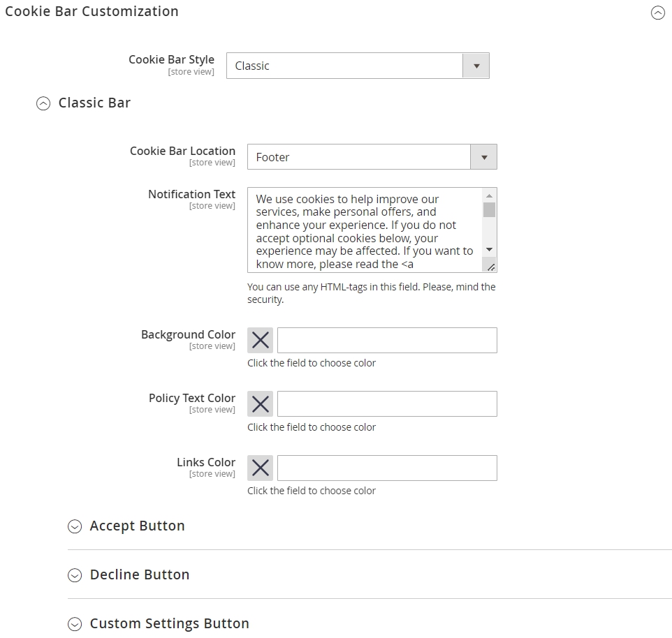
Task: Click the Decline Button circle chevron icon
Action: (x=75, y=575)
